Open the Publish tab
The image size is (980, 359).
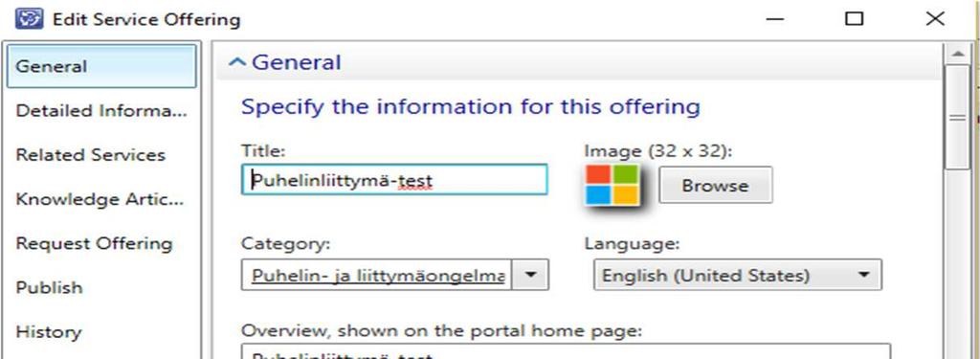tap(101, 288)
